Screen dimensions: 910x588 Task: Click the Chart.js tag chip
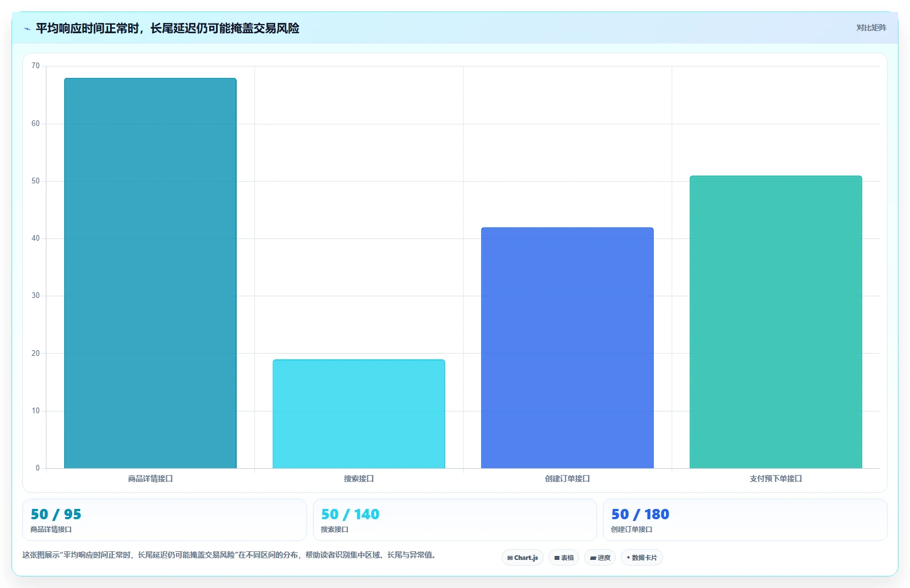point(523,558)
